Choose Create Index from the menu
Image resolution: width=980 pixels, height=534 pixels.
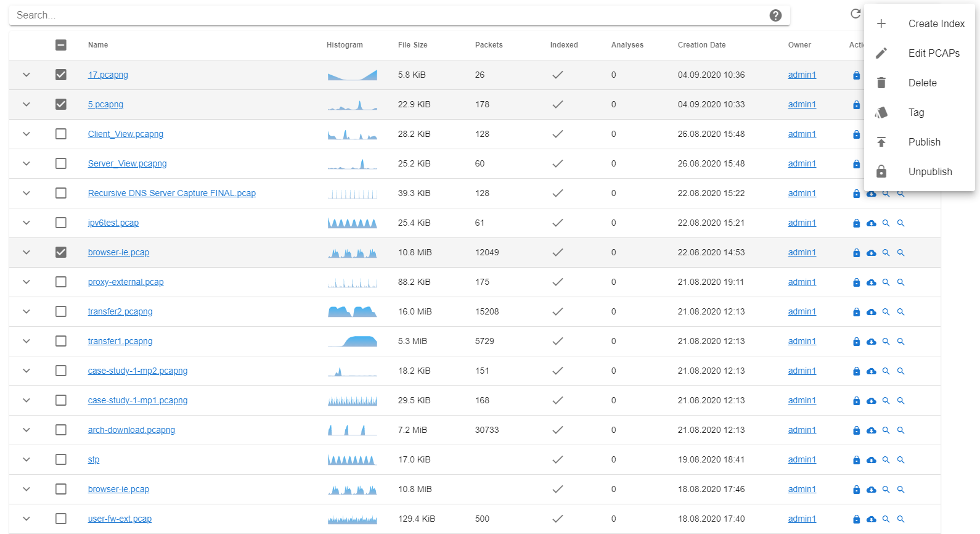click(x=920, y=23)
